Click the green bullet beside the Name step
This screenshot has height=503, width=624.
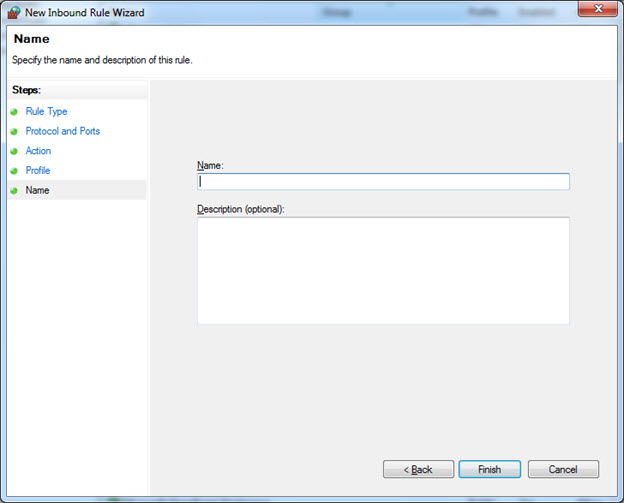(14, 191)
